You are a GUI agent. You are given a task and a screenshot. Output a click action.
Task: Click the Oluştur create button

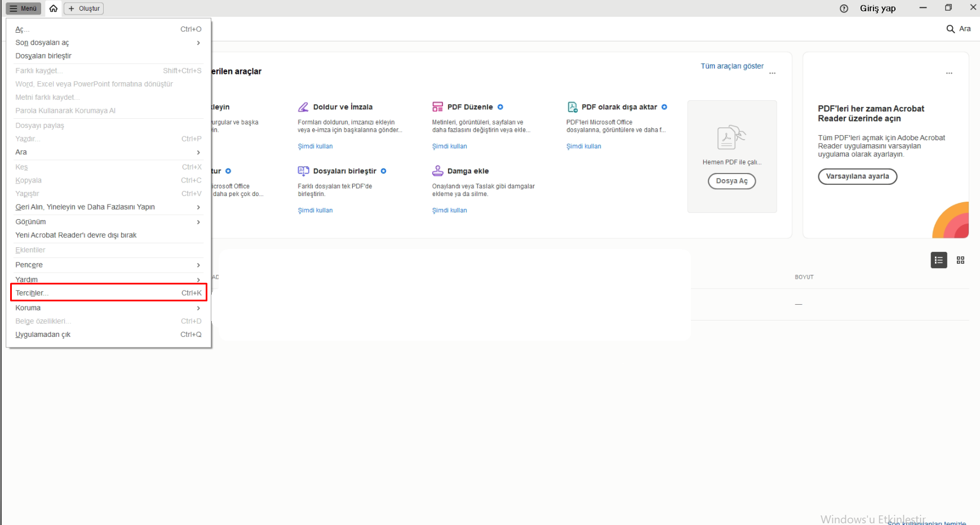[x=83, y=8]
